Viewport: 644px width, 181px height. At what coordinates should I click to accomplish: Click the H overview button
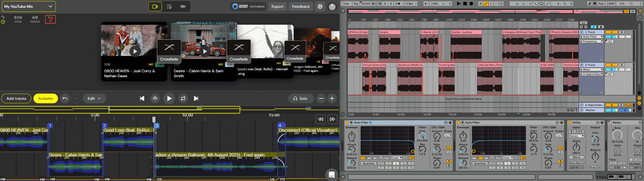click(628, 11)
